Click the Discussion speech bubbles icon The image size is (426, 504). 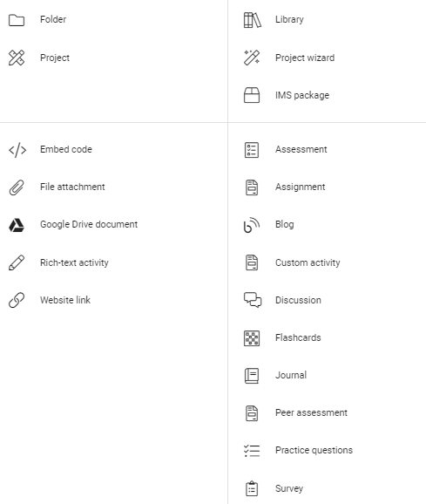tap(253, 300)
